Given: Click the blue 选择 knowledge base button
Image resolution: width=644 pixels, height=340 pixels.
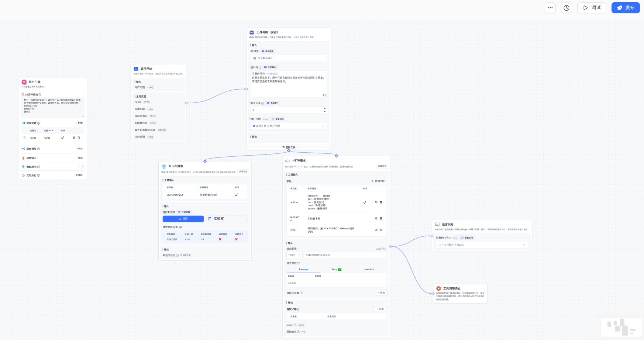Looking at the screenshot, I should point(183,219).
